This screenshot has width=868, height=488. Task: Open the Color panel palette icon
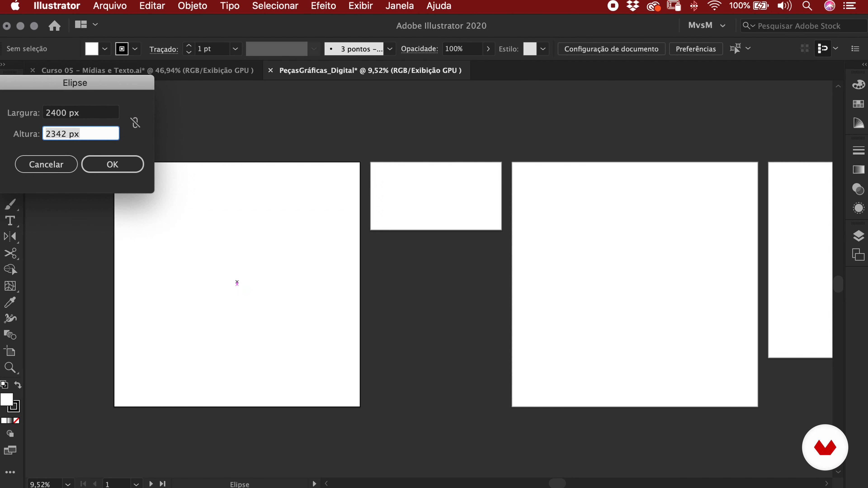[858, 84]
